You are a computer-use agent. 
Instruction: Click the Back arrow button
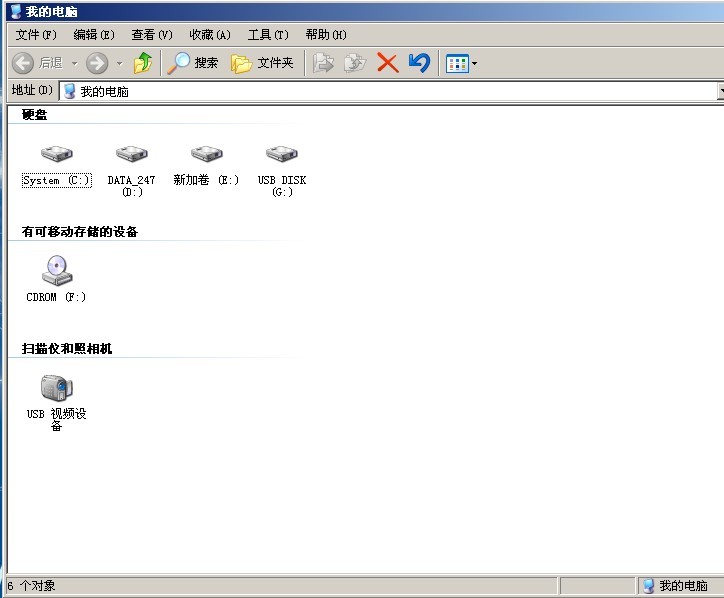(23, 63)
